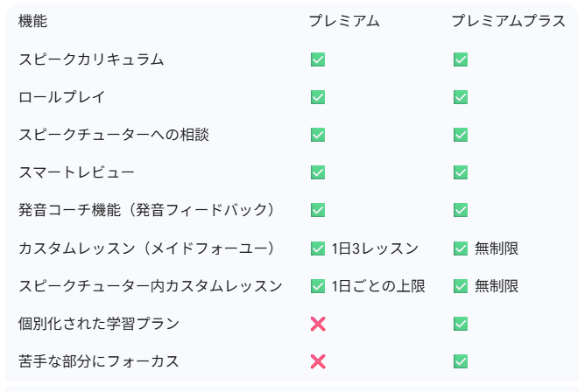This screenshot has width=585, height=392.
Task: Click Premium checkmark for 発音コーチ機能
Action: point(318,210)
